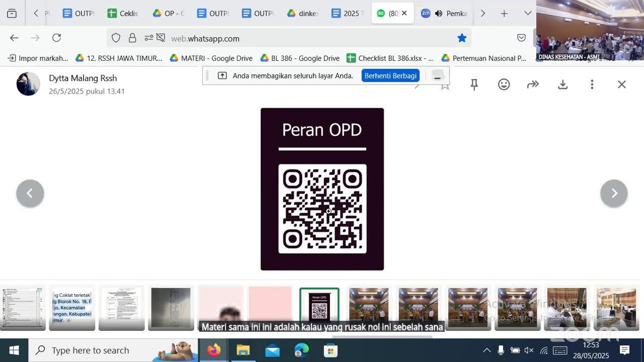Show hidden system tray icons

coord(487,350)
